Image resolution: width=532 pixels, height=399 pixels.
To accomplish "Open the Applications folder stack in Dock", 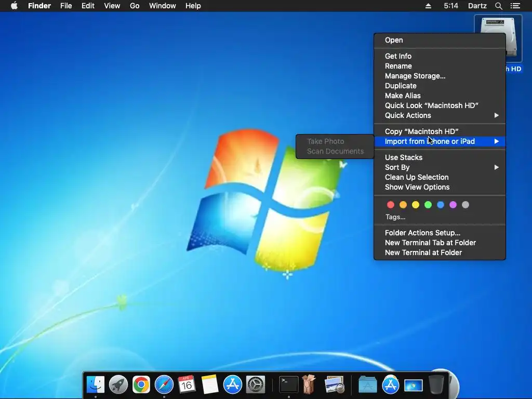I will coord(368,384).
